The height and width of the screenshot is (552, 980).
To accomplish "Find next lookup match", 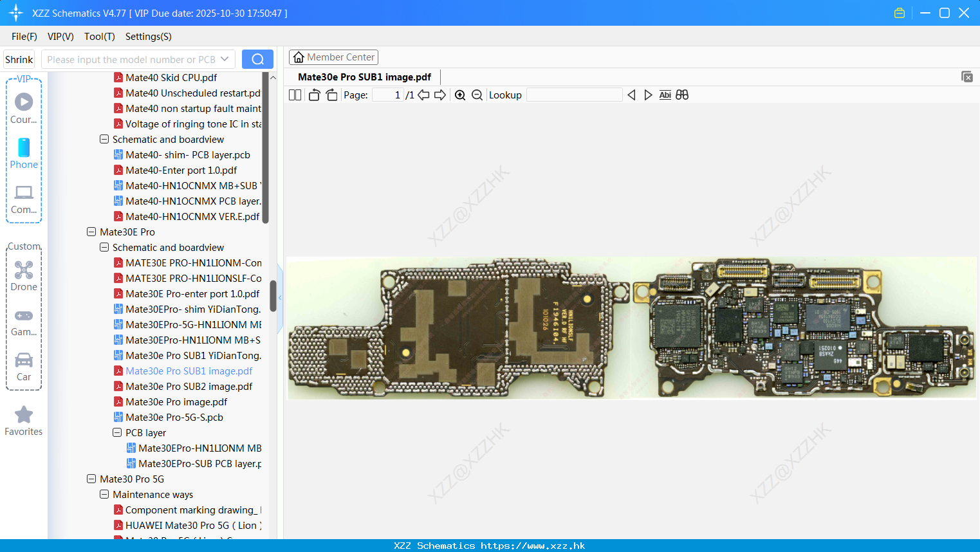I will click(x=648, y=95).
